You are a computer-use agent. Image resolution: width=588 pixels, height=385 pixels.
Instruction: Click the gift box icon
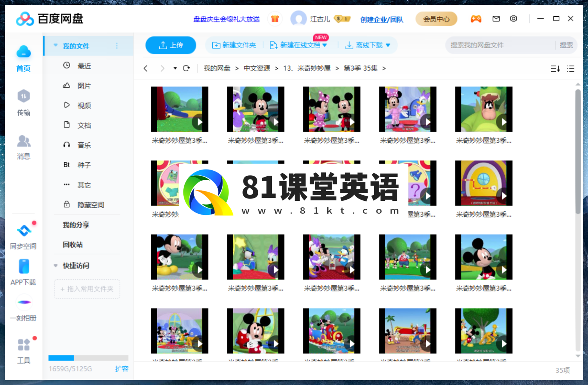tap(275, 19)
